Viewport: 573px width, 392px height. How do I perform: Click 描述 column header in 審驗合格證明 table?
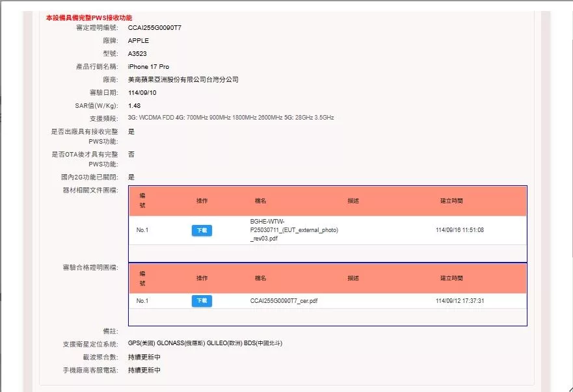[353, 278]
